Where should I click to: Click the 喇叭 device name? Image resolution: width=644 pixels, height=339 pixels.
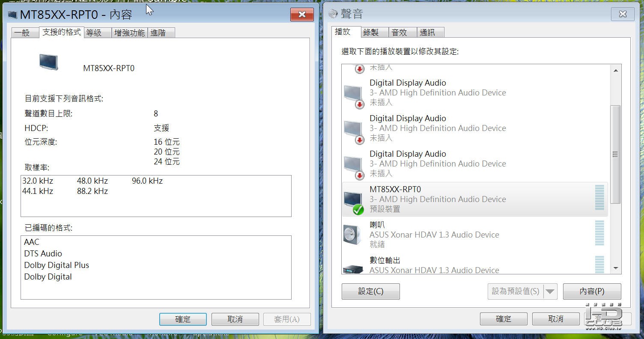coord(377,225)
